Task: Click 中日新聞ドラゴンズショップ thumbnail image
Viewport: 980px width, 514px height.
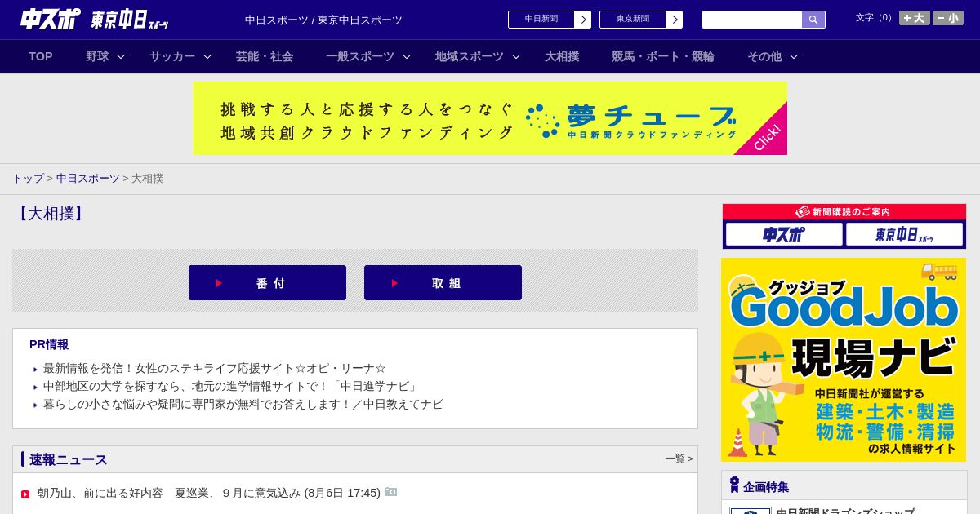Action: [x=751, y=511]
